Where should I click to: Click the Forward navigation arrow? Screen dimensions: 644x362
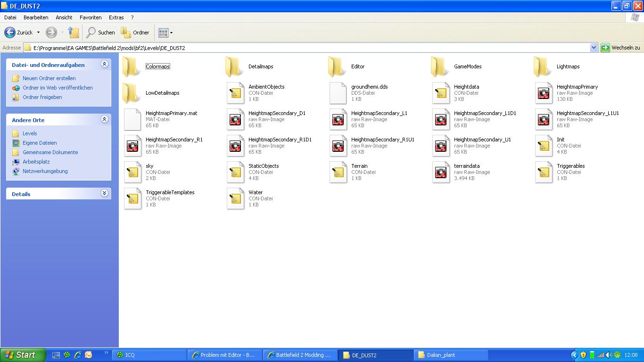tap(51, 33)
